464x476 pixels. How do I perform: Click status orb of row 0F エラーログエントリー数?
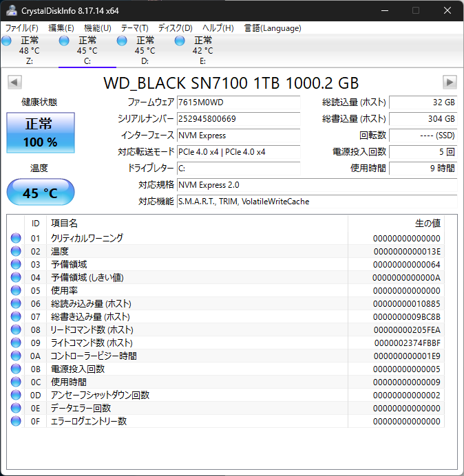point(16,421)
